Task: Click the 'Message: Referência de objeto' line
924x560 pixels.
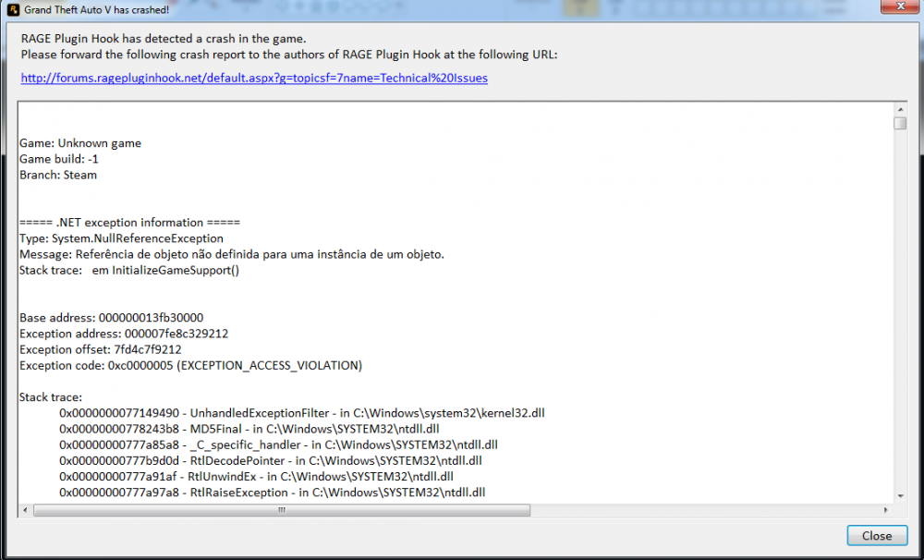Action: coord(232,255)
